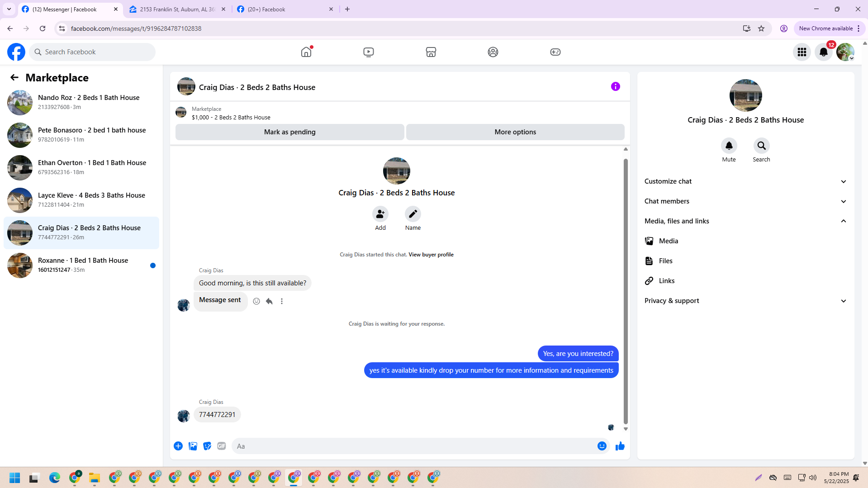Open Windows Start menu
Image resolution: width=868 pixels, height=488 pixels.
tap(15, 478)
